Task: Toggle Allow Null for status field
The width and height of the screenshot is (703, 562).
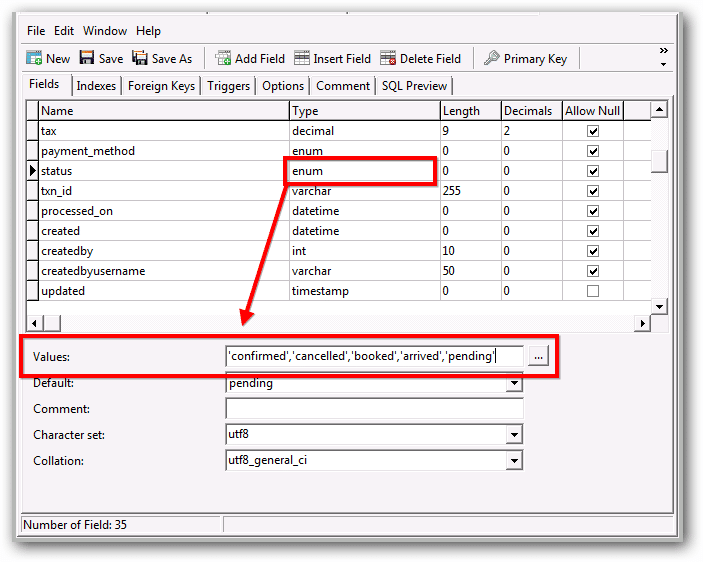Action: (x=593, y=171)
